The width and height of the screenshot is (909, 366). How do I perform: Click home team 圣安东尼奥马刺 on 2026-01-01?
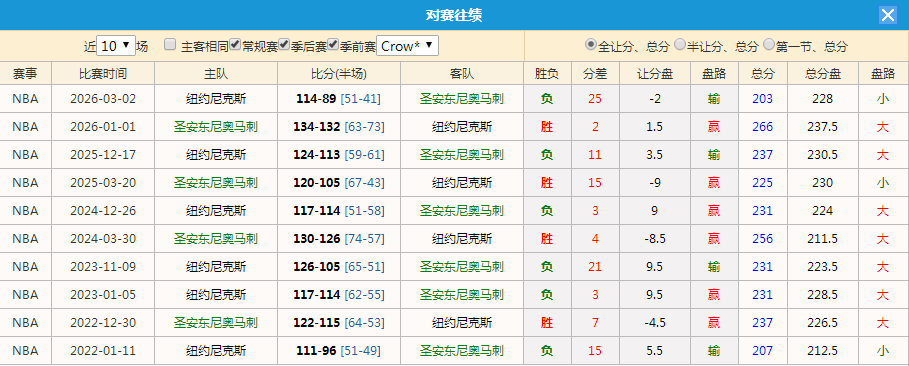click(216, 126)
